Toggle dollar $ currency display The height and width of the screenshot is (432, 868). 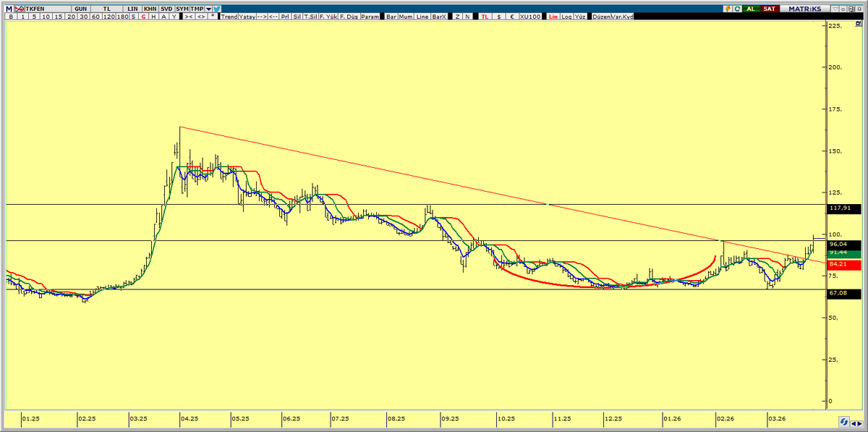(499, 16)
